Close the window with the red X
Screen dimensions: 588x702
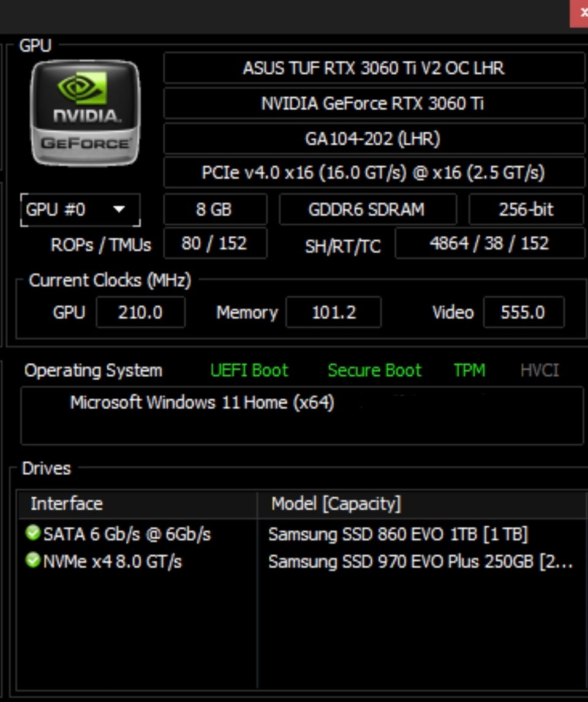point(581,13)
